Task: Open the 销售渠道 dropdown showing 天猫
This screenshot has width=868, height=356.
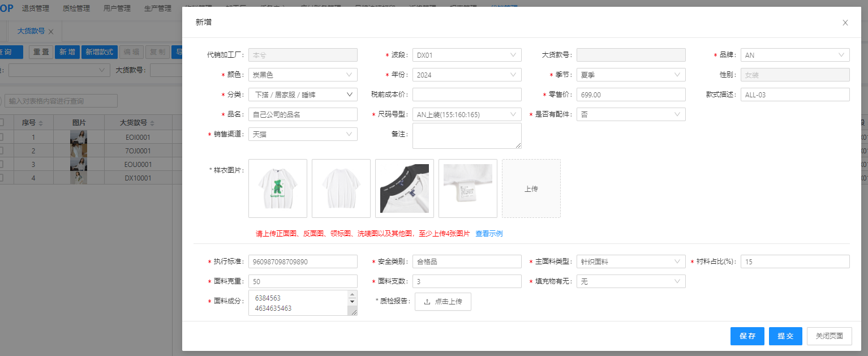Action: (x=302, y=134)
